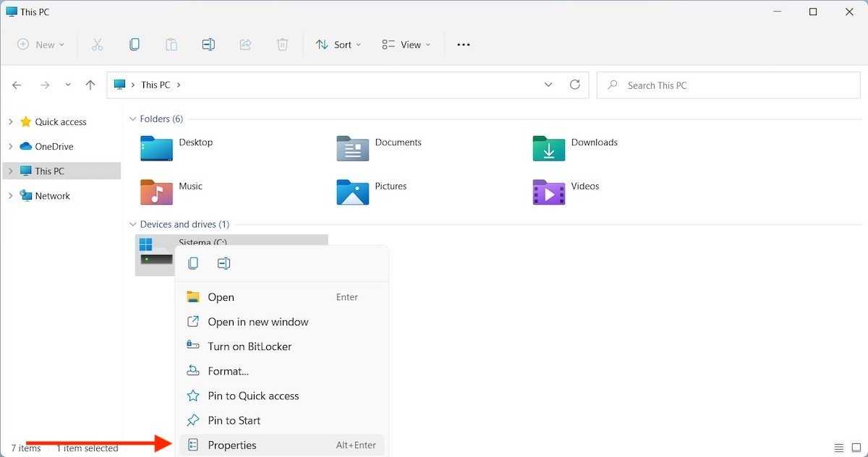Switch to large thumbnails view in status bar
868x457 pixels.
[x=855, y=448]
